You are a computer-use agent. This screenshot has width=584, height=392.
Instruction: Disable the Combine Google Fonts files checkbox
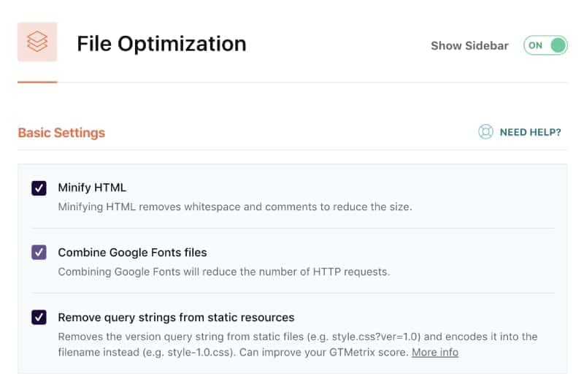tap(39, 253)
